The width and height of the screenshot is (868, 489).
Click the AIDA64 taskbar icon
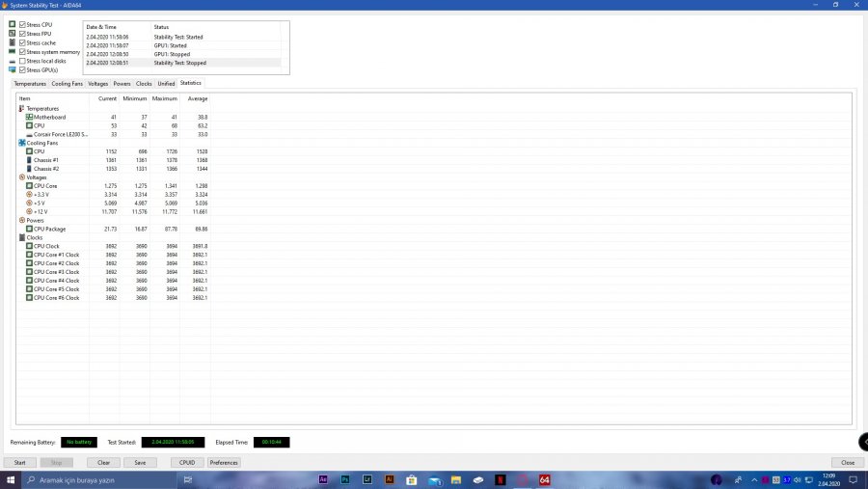click(x=545, y=479)
